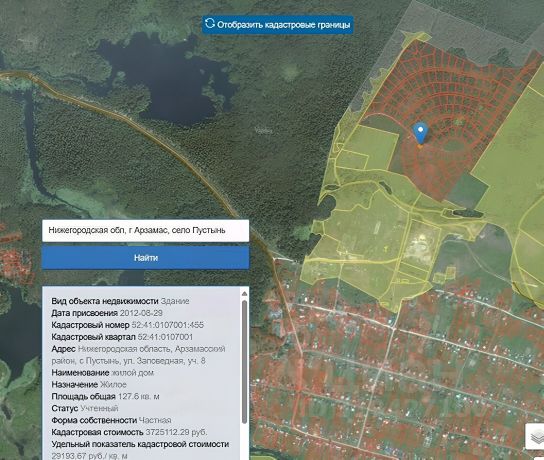The height and width of the screenshot is (460, 544).
Task: Click the 'Кадастровая стоимость' value 3725112.29 руб.
Action: 176,432
